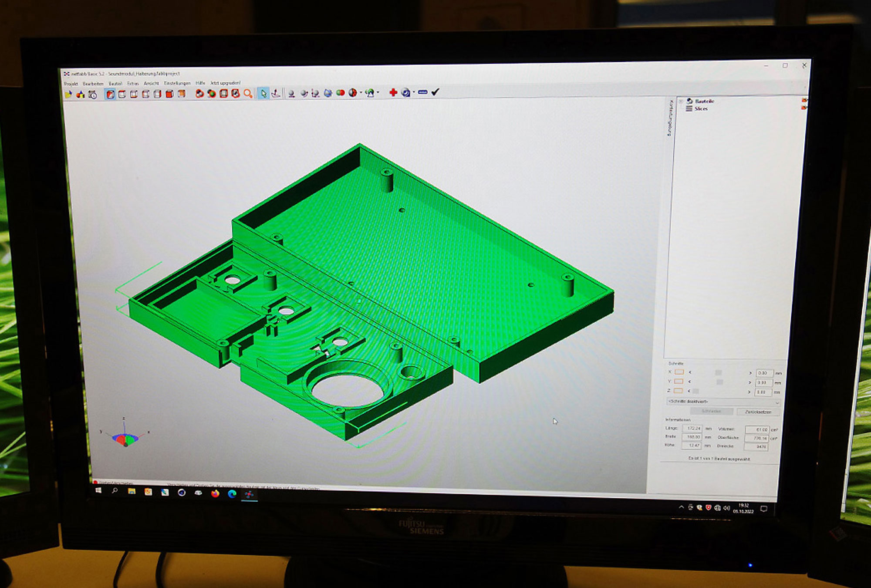Click the open project folder icon
The image size is (871, 588).
pyautogui.click(x=68, y=95)
